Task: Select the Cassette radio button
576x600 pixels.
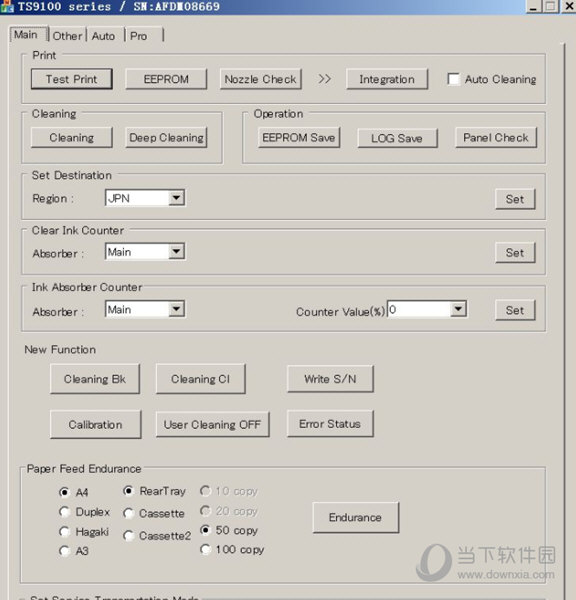Action: (128, 513)
